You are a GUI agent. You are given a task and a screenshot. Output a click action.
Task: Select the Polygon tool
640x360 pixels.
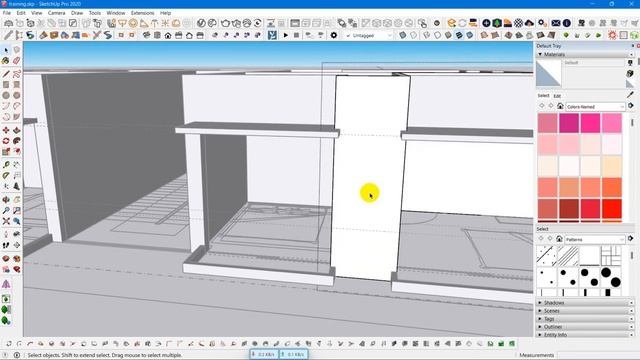(x=16, y=95)
